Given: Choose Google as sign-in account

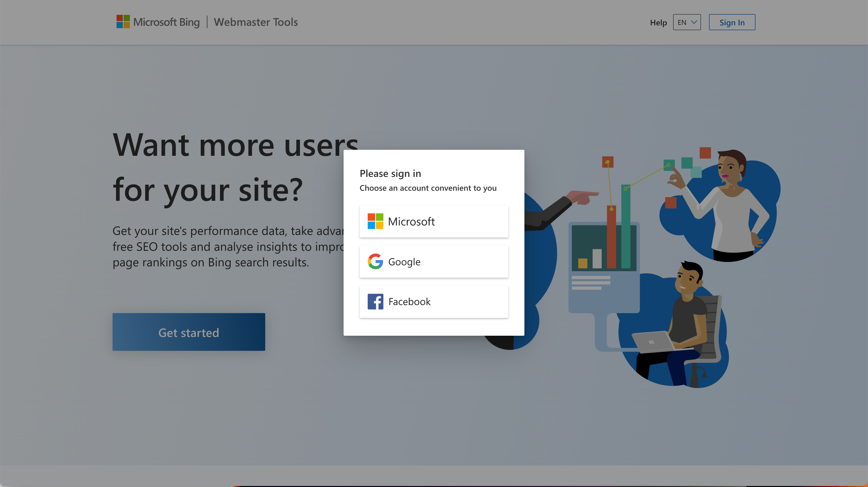Looking at the screenshot, I should point(434,262).
